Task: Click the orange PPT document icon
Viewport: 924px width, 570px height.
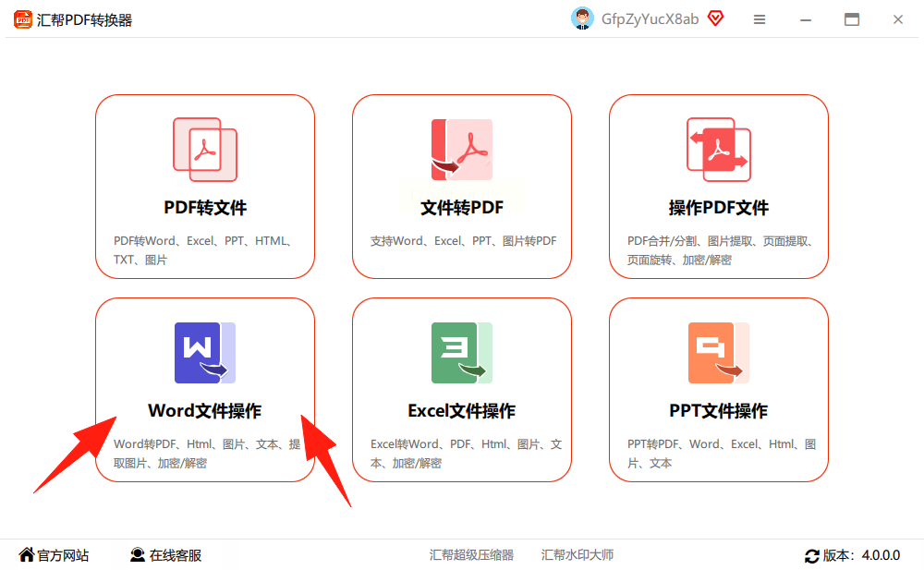Action: click(719, 353)
